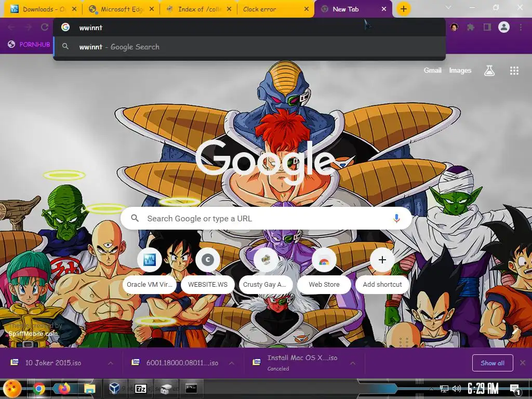Select the New Tab tab
Image resolution: width=532 pixels, height=399 pixels.
tap(353, 9)
